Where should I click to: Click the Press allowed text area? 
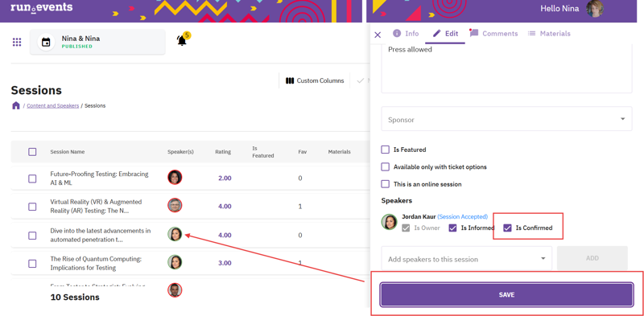pyautogui.click(x=506, y=68)
